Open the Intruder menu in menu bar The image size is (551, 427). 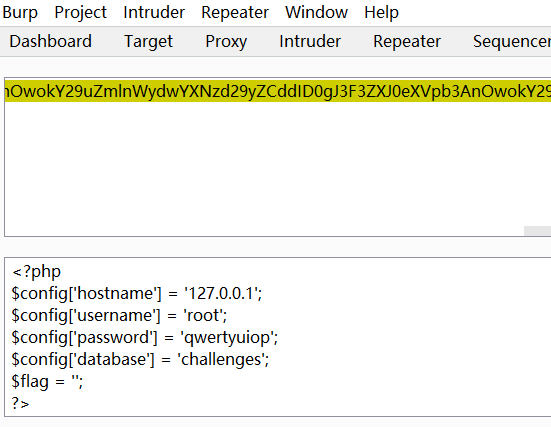[154, 13]
